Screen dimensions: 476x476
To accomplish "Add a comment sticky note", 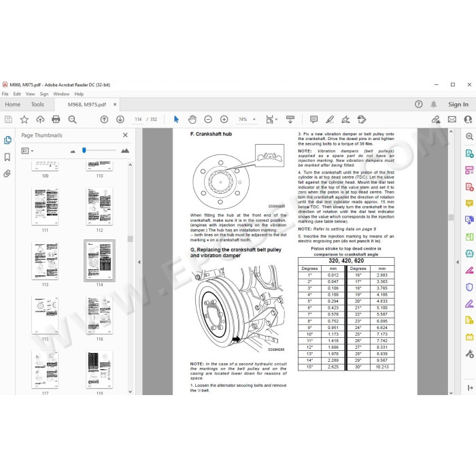I will (313, 119).
